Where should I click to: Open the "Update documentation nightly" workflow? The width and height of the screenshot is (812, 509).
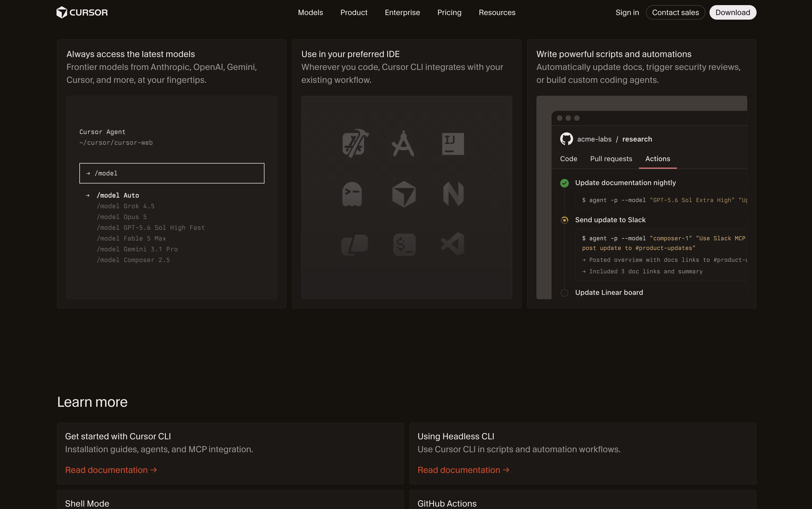tap(626, 183)
